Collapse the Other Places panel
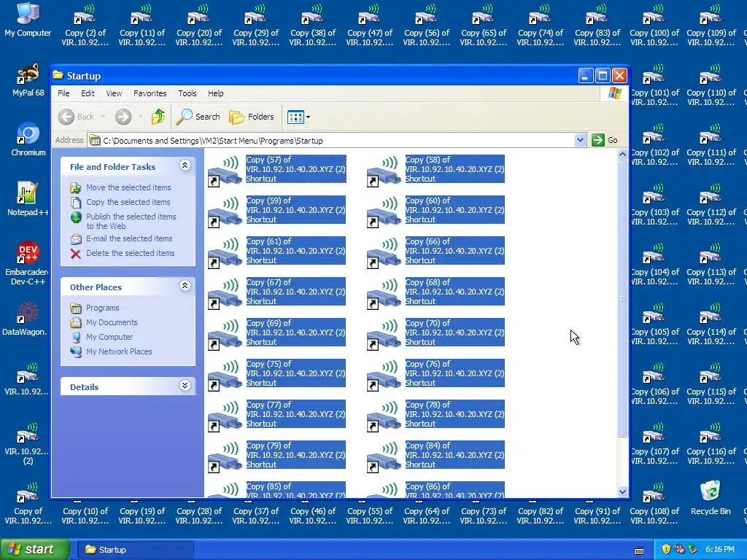 (x=185, y=286)
